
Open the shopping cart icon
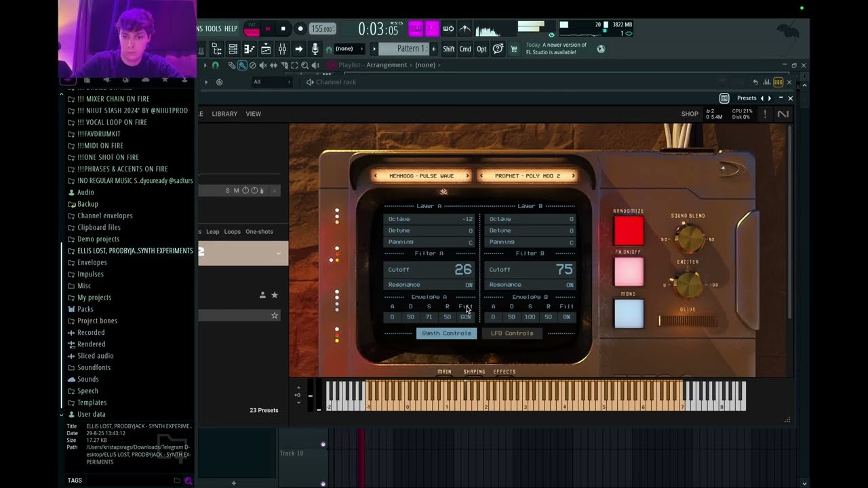click(514, 49)
